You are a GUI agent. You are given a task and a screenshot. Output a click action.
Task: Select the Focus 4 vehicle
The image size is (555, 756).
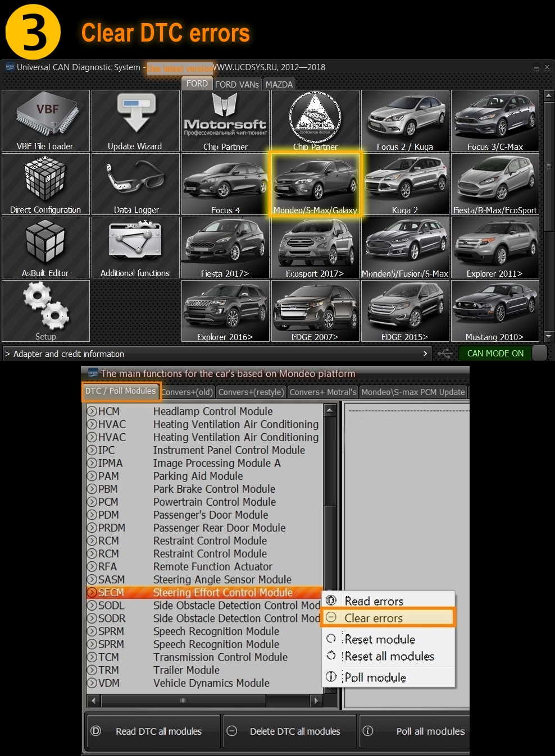click(x=225, y=184)
